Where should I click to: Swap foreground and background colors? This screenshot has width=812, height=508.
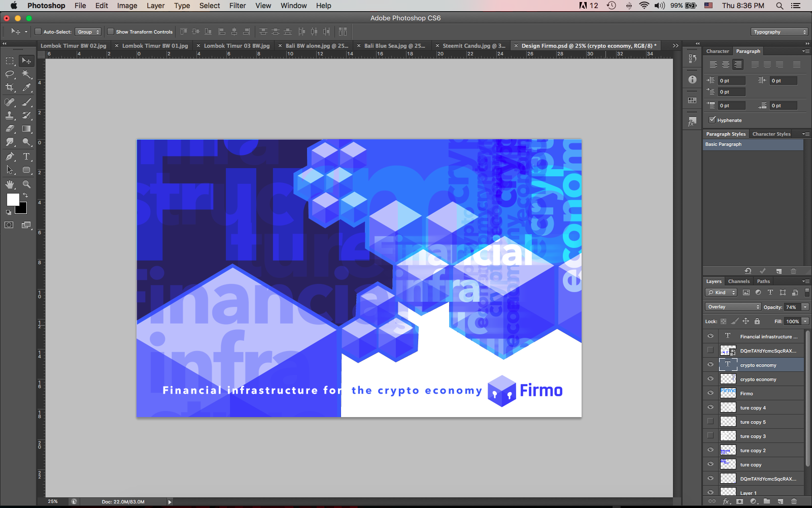[25, 195]
